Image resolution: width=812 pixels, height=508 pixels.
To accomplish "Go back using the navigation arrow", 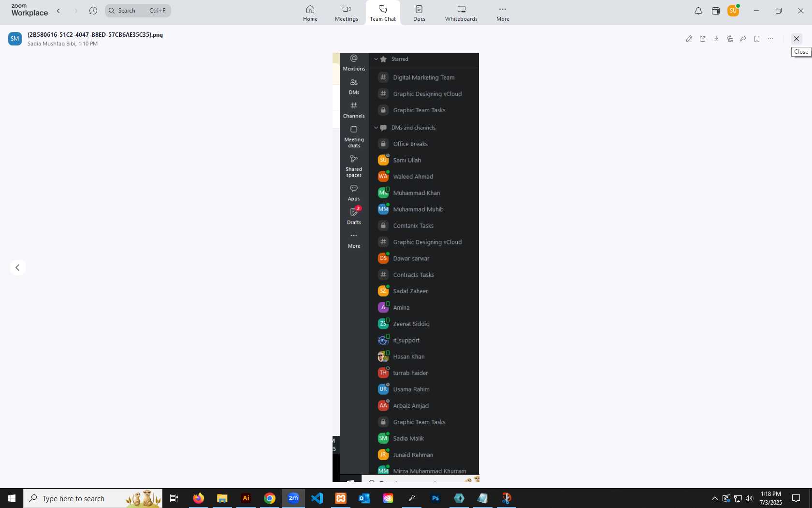I will [58, 11].
